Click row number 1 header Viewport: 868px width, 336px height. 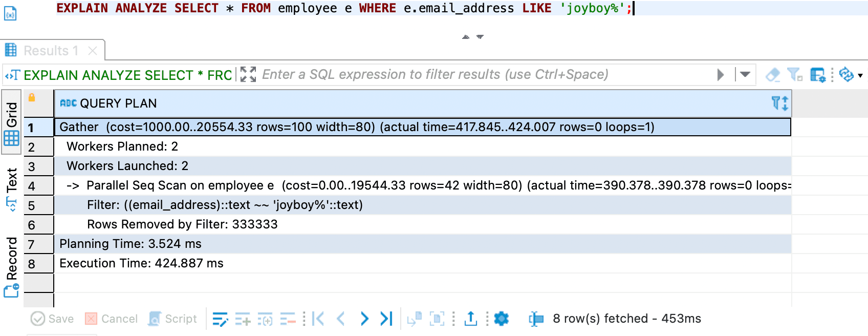pyautogui.click(x=38, y=128)
